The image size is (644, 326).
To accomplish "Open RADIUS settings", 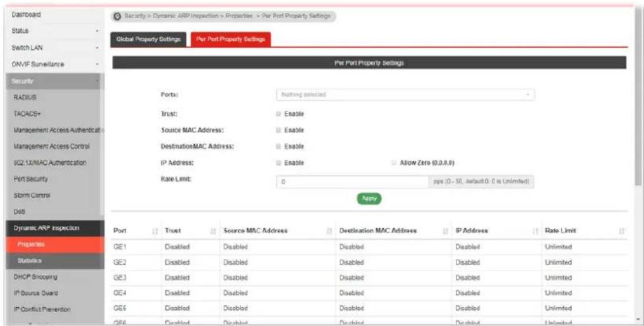I will [25, 98].
